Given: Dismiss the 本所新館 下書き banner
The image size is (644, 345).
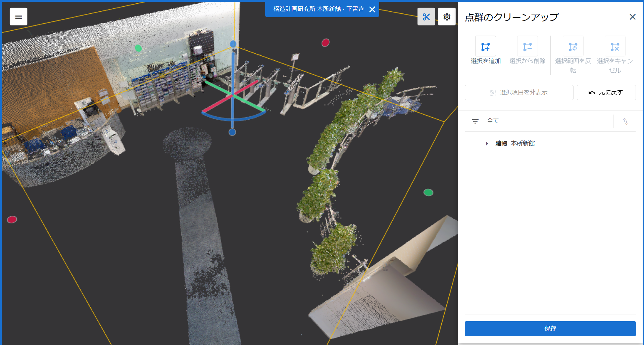Looking at the screenshot, I should coord(372,9).
